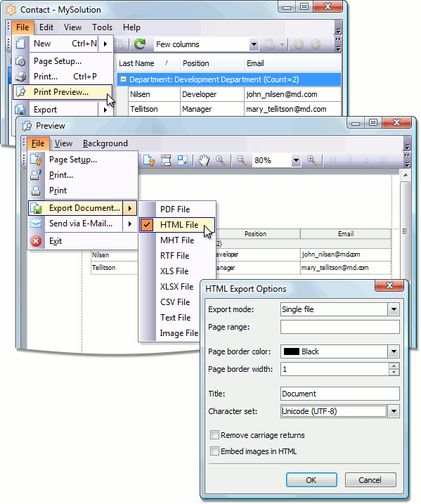
Task: Open the Help menu in Contact window
Action: [x=131, y=27]
